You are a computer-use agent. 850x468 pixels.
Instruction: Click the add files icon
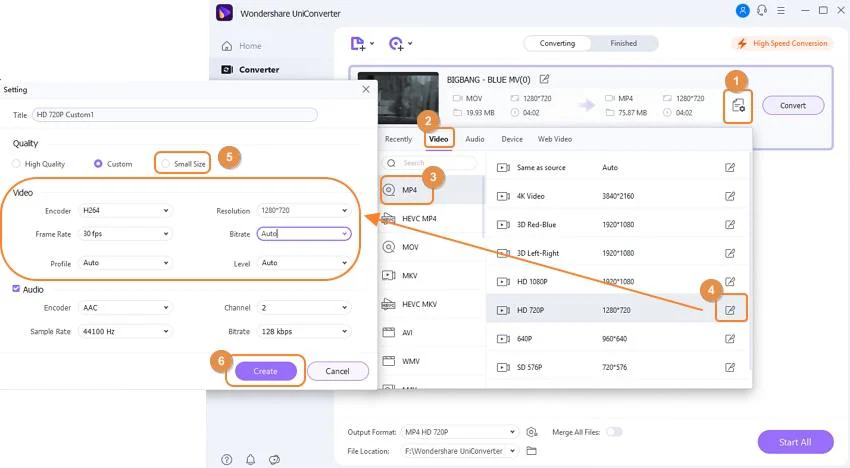click(358, 43)
